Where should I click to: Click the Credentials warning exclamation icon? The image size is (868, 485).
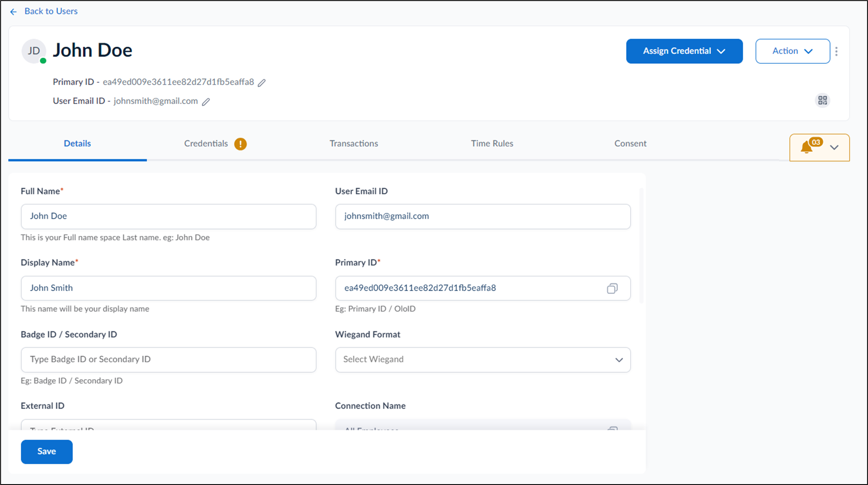tap(240, 144)
